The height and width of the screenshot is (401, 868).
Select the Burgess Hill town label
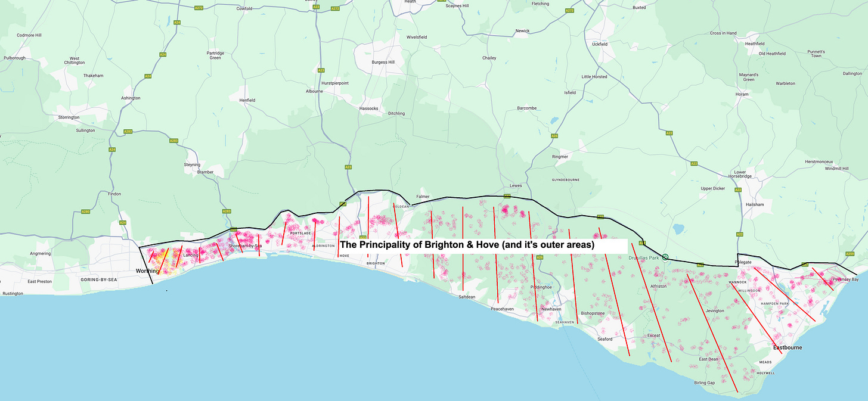383,62
